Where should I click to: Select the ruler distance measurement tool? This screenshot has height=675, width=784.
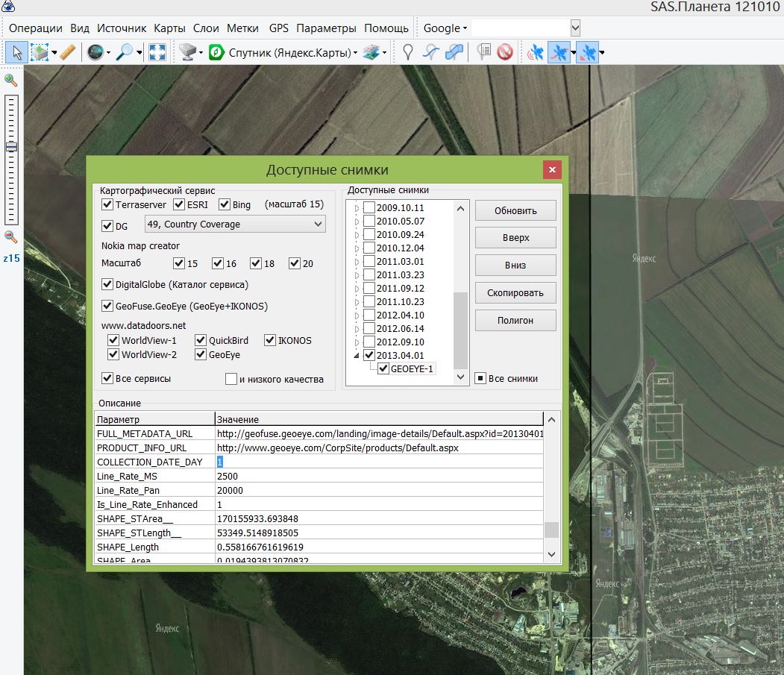pos(68,52)
